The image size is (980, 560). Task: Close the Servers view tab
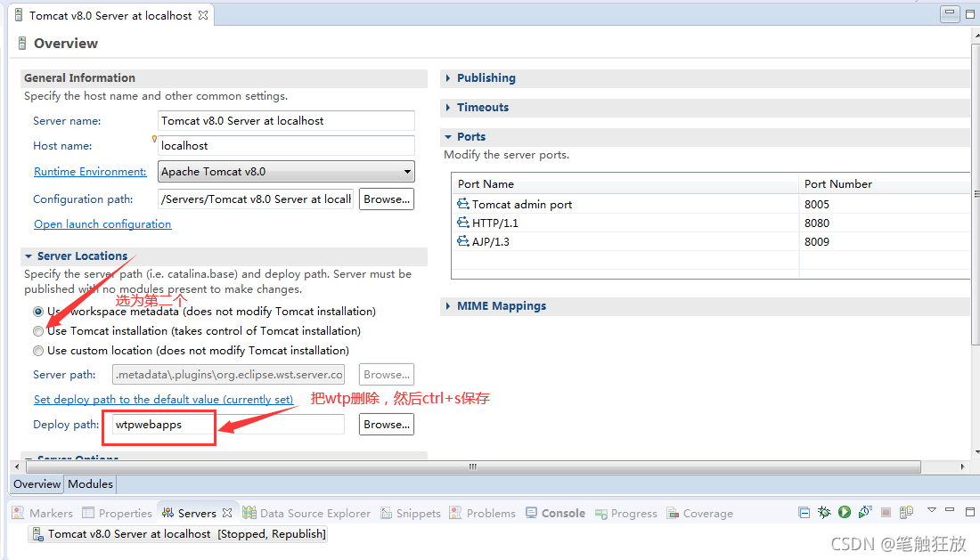(x=227, y=513)
